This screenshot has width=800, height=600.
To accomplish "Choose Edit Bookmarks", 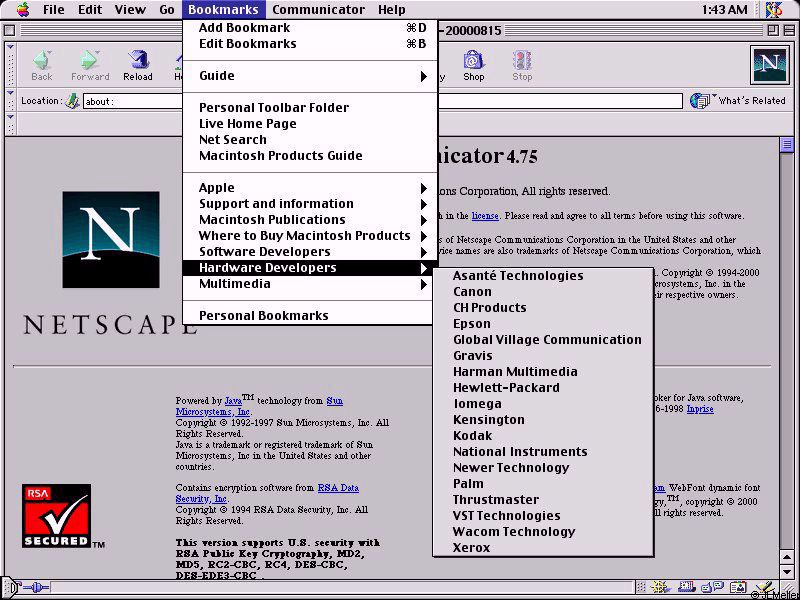I will tap(310, 44).
